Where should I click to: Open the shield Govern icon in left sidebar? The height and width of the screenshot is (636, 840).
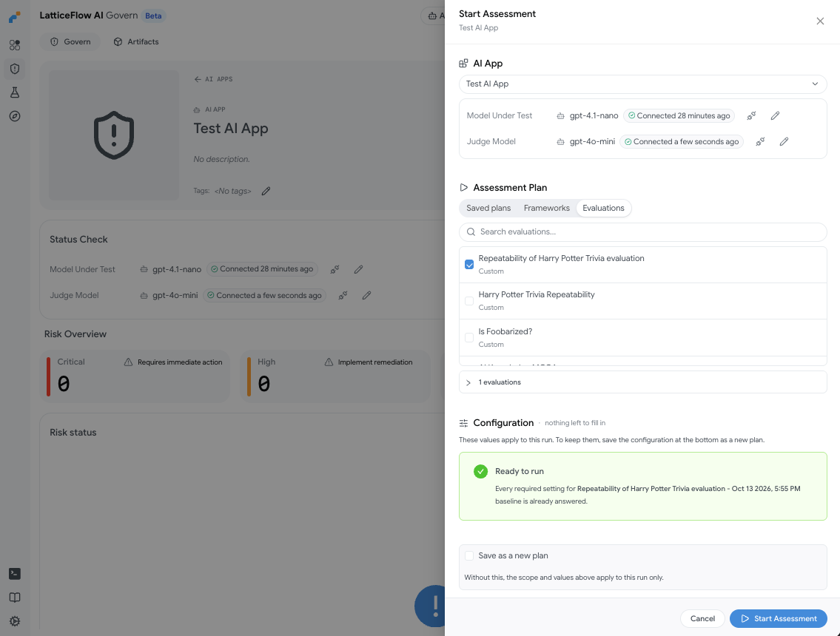(x=15, y=69)
